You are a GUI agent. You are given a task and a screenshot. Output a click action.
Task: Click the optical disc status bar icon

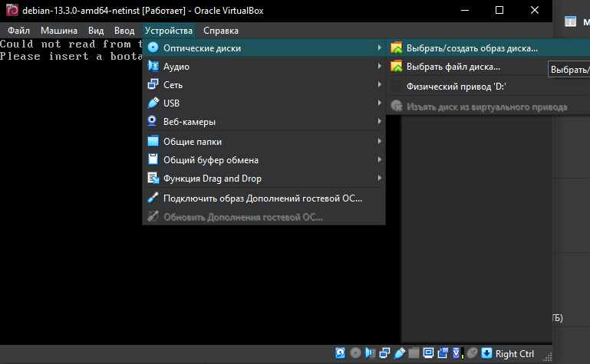[355, 353]
